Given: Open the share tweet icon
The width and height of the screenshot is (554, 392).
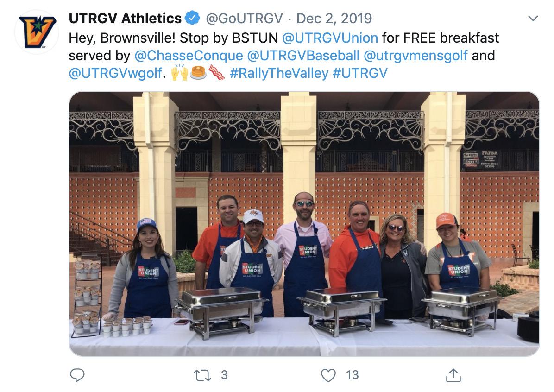Looking at the screenshot, I should click(x=453, y=375).
